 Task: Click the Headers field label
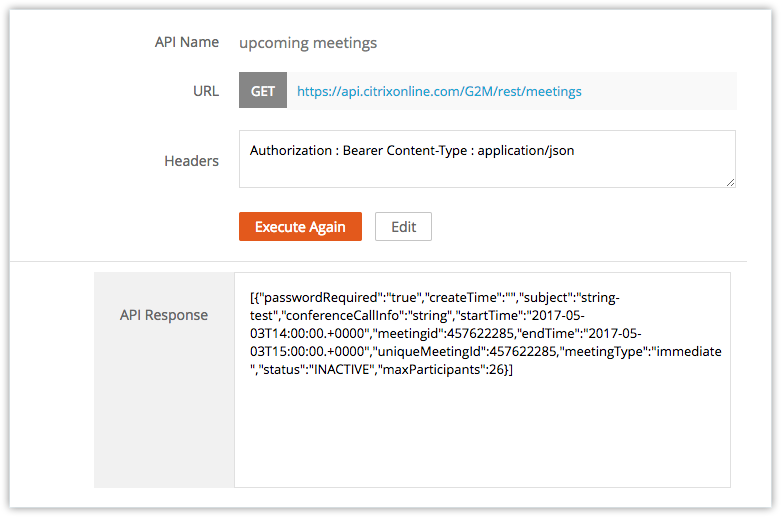point(191,161)
